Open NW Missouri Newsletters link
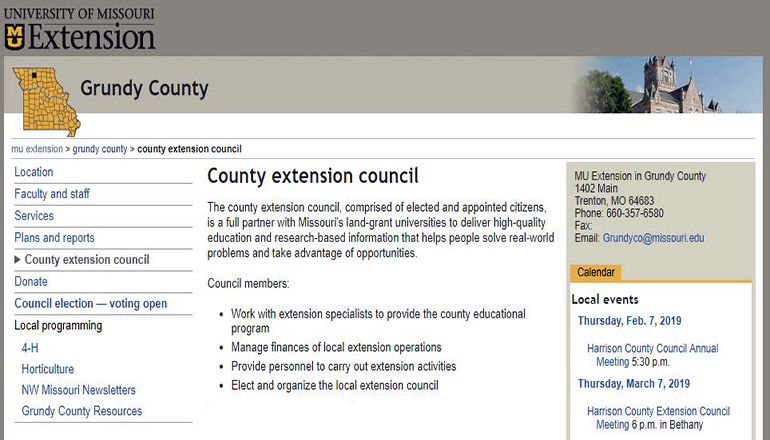This screenshot has width=770, height=440. click(x=79, y=390)
